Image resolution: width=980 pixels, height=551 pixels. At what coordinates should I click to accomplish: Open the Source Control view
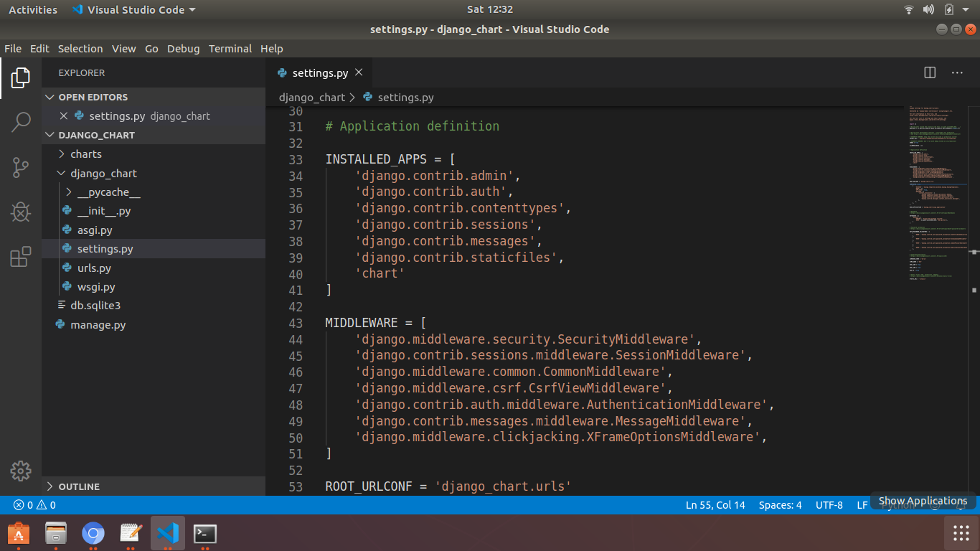tap(21, 168)
